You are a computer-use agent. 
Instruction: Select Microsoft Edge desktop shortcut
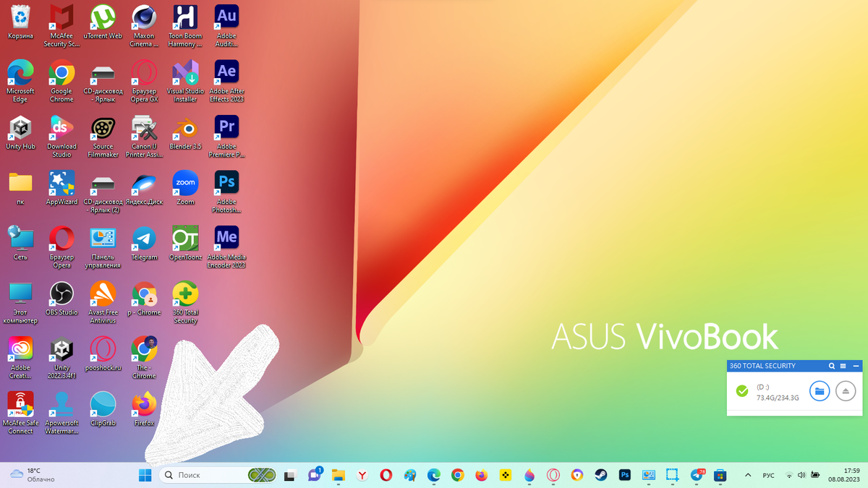[20, 80]
